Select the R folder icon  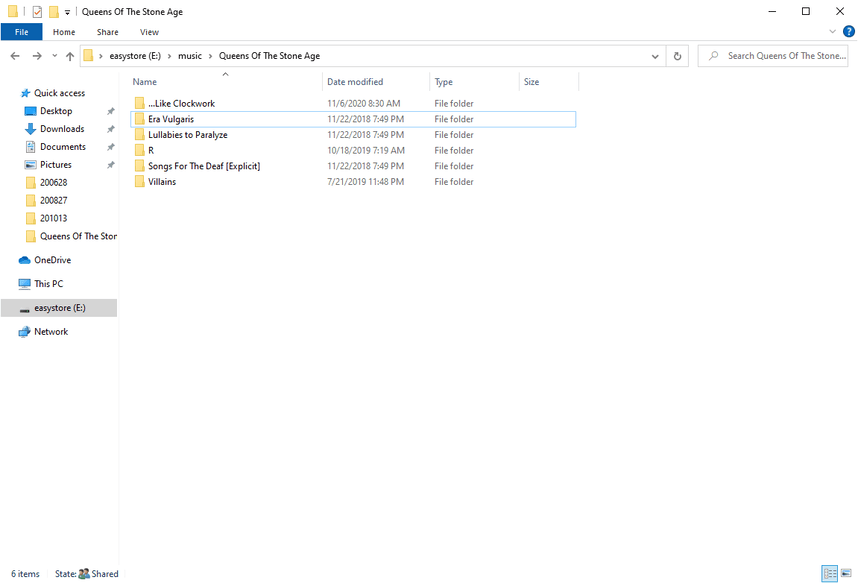tap(140, 150)
